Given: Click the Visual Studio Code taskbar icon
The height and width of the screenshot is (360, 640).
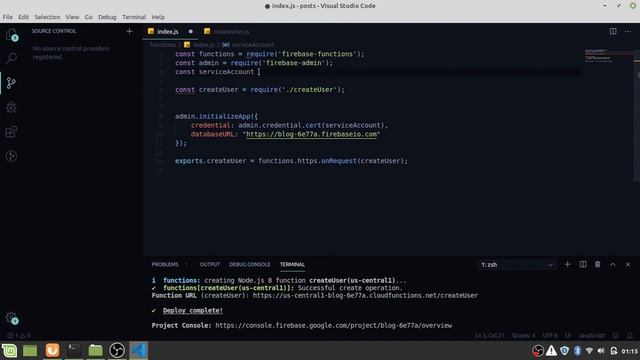Looking at the screenshot, I should [139, 350].
